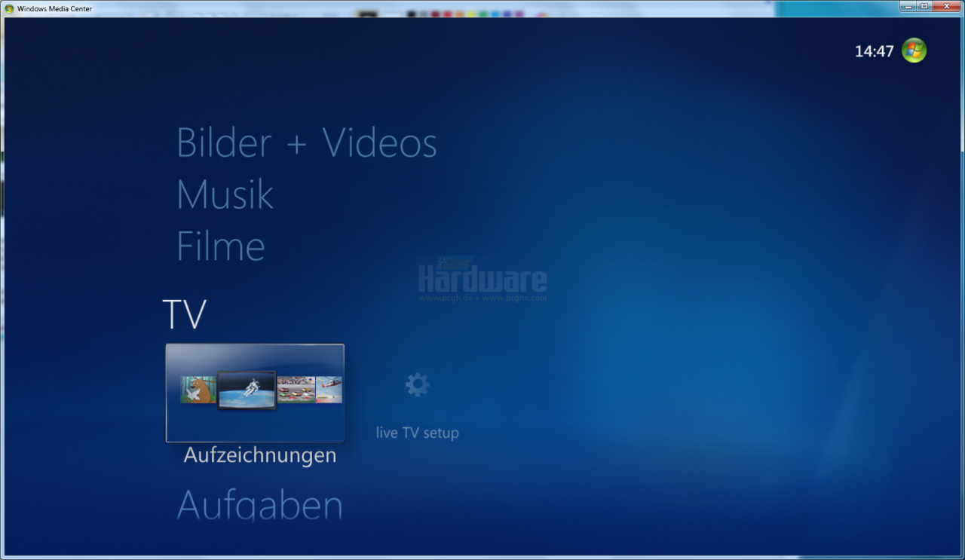Click the 'live TV setup' label
Screen dimensions: 965x560
click(417, 433)
